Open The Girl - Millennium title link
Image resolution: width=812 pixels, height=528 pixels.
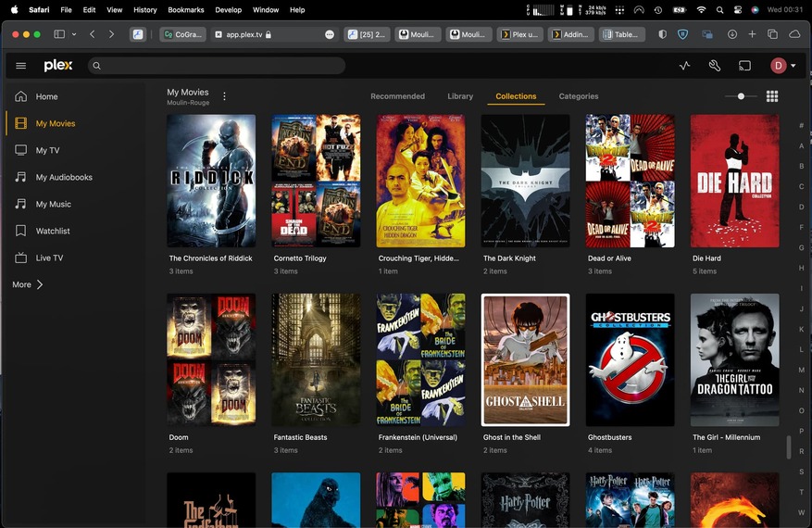tap(726, 437)
